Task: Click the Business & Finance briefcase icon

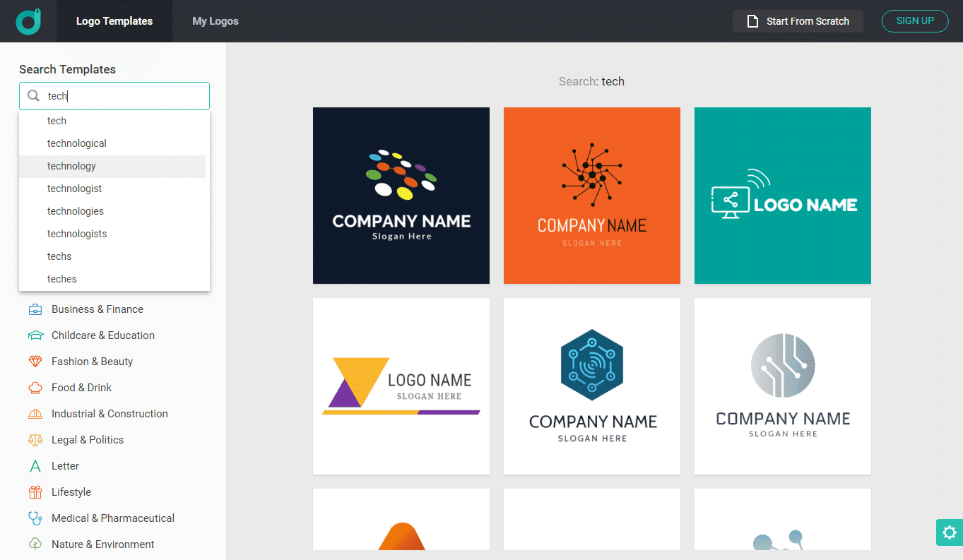Action: pos(35,309)
